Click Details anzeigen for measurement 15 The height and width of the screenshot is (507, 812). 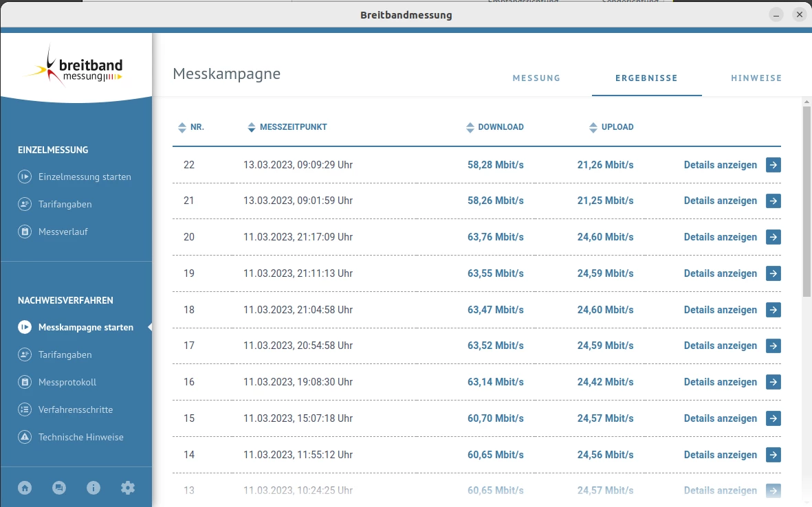tap(721, 418)
